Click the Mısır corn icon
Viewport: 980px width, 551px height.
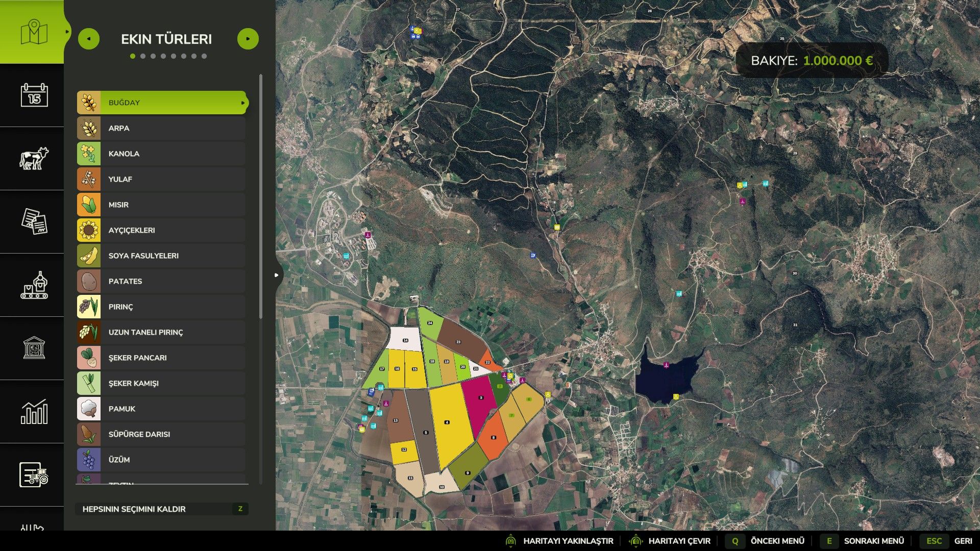(89, 205)
